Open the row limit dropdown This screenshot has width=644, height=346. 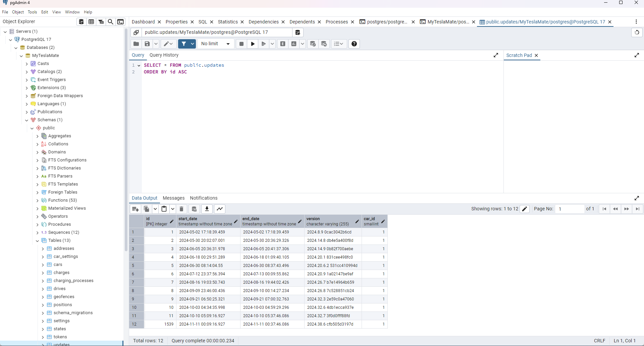coord(216,44)
